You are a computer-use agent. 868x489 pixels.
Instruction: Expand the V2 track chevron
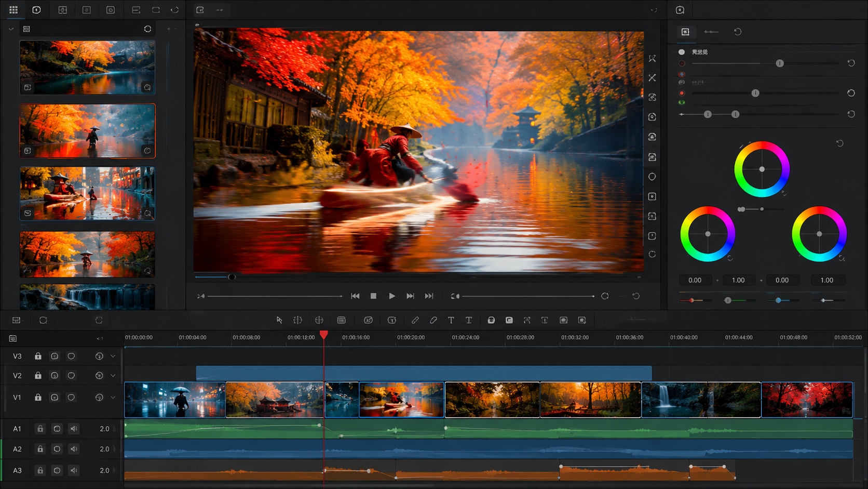(113, 375)
